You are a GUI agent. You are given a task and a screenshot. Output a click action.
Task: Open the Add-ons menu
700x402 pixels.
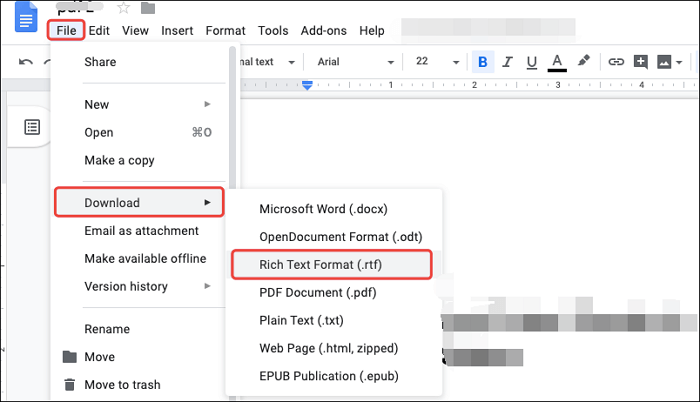pyautogui.click(x=324, y=30)
